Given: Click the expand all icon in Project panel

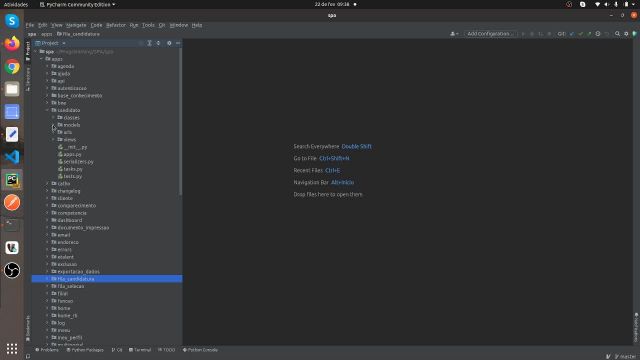Looking at the screenshot, I should pyautogui.click(x=149, y=43).
